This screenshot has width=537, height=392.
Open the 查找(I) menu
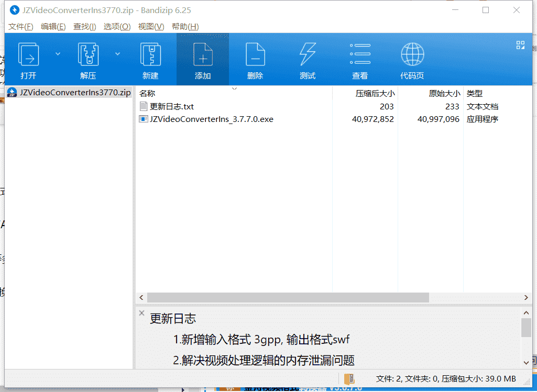pyautogui.click(x=84, y=27)
